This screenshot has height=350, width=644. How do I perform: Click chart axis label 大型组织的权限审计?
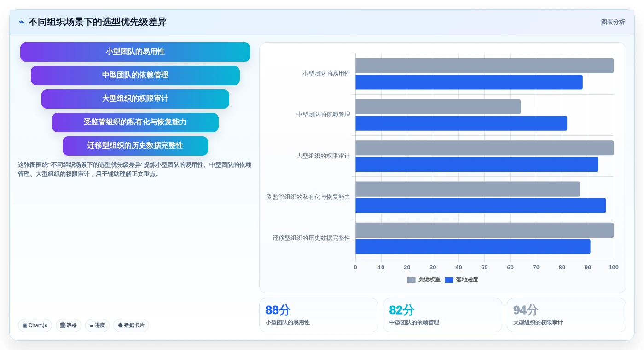[x=323, y=156]
